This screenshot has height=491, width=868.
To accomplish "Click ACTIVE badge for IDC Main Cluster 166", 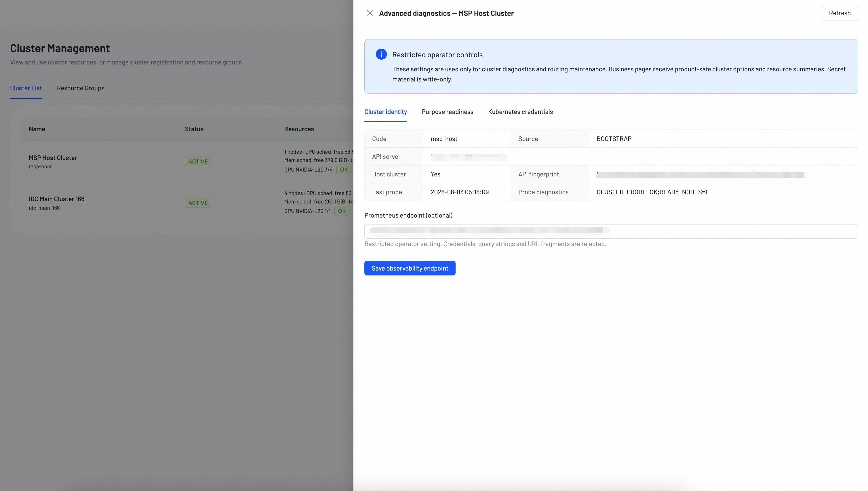I will tap(198, 203).
